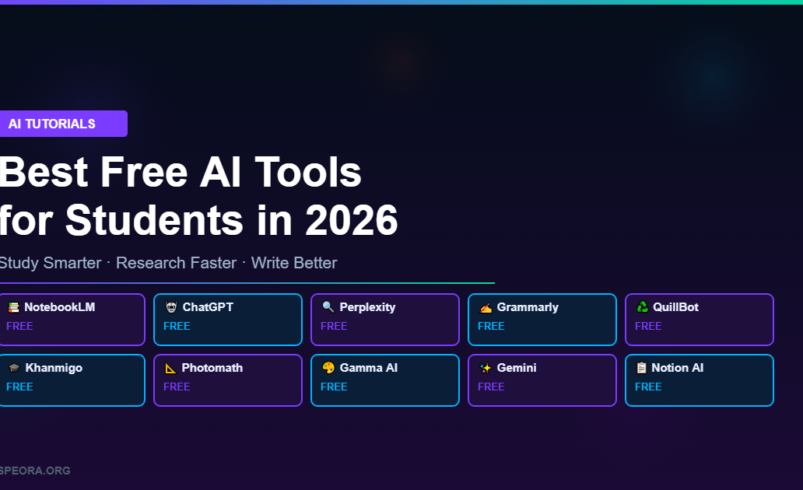Select the Perplexity label text
Viewport: 803px width, 490px height.
367,307
